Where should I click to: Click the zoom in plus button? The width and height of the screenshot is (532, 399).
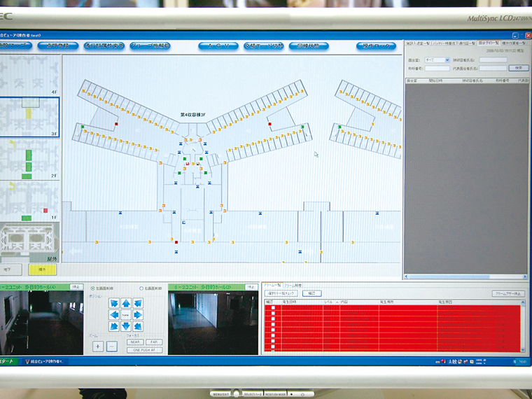point(98,346)
